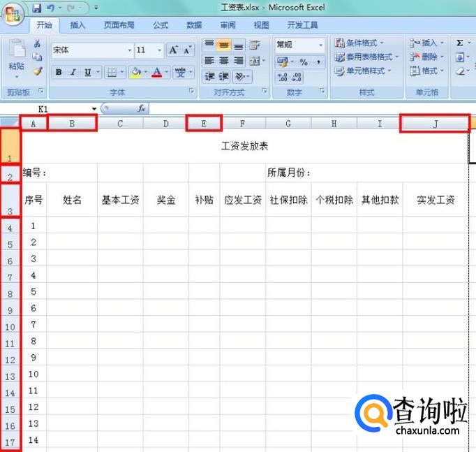The width and height of the screenshot is (476, 452).
Task: Decrease font size with small A icon
Action: [187, 50]
